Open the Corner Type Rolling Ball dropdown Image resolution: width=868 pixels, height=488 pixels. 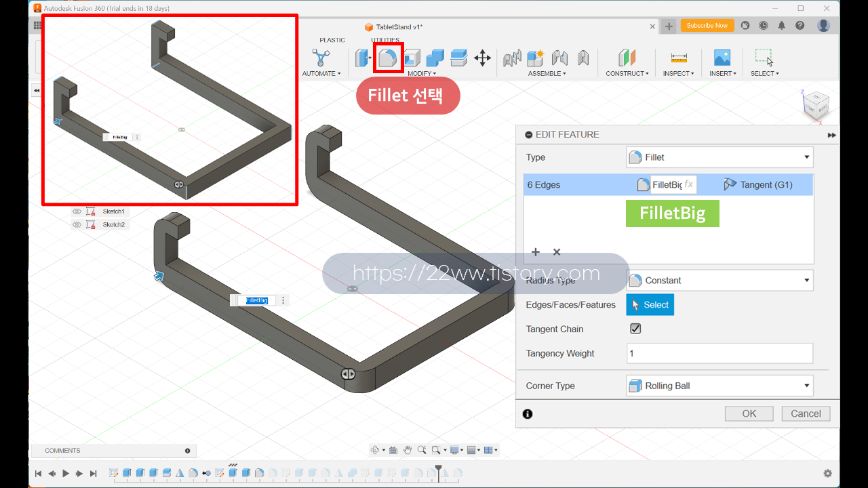coord(719,386)
